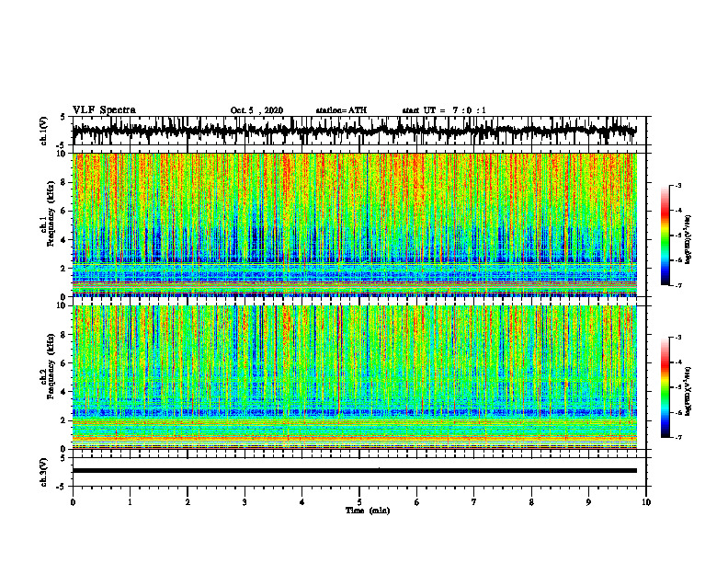Click the time axis tick label '4'

pyautogui.click(x=302, y=502)
